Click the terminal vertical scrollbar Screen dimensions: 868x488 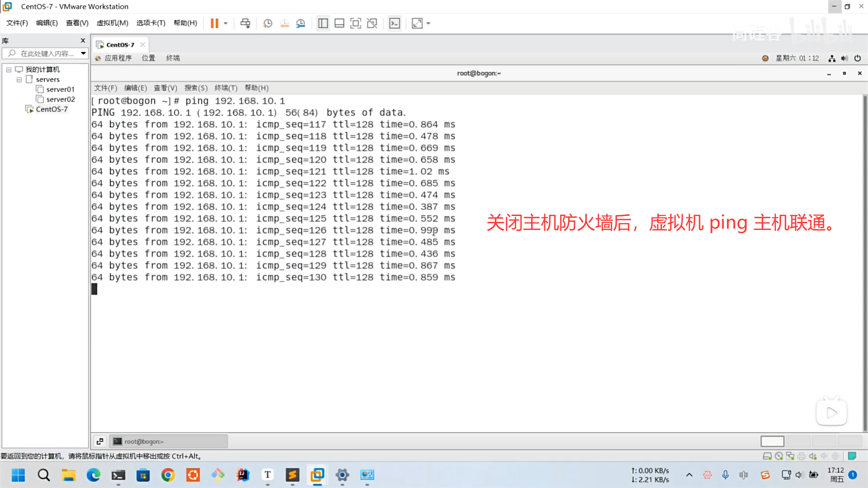(865, 262)
